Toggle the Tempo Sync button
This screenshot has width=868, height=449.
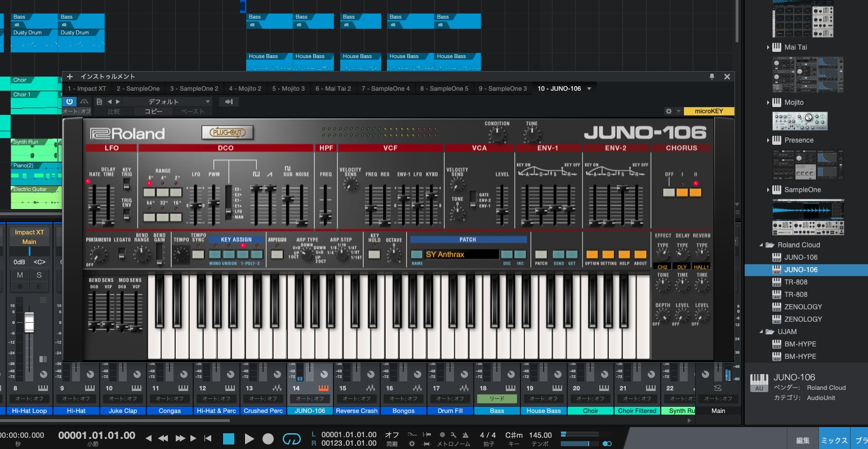tap(198, 255)
